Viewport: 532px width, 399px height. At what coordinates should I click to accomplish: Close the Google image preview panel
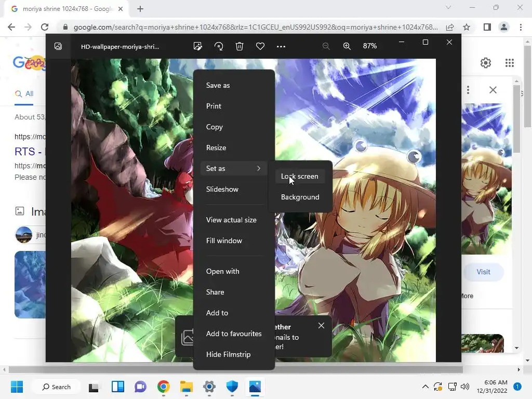click(493, 90)
